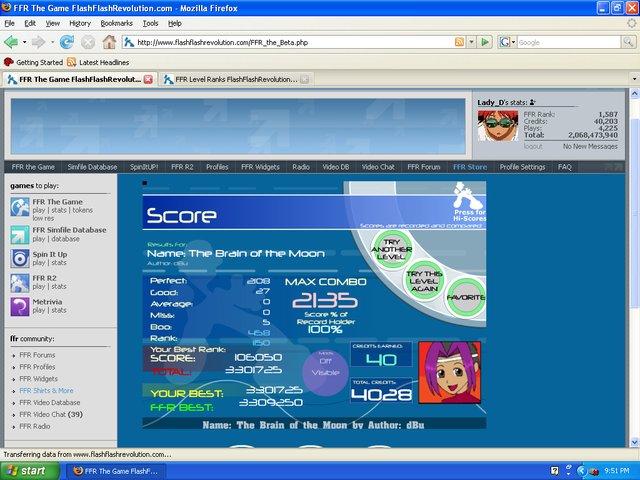
Task: Open the search engine selector dropdown
Action: click(x=507, y=42)
